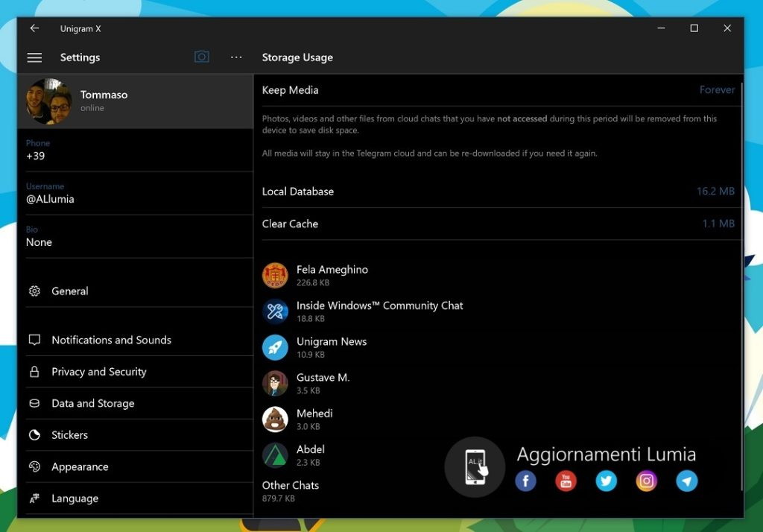
Task: Select the Fela Ameghino chat storage entry
Action: pos(498,275)
